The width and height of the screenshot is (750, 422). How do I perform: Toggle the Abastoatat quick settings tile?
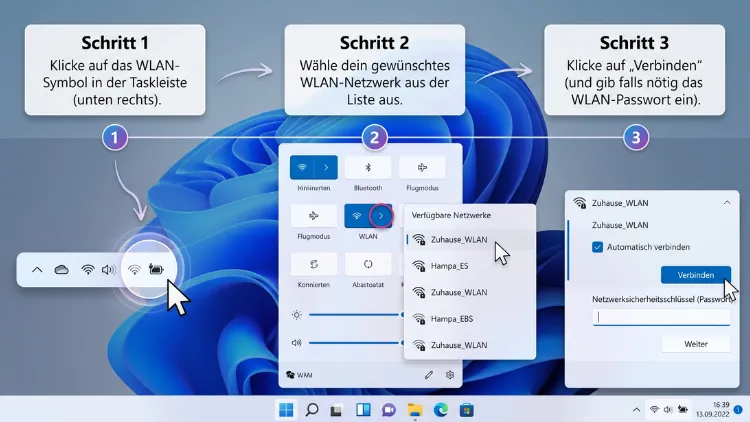[368, 264]
